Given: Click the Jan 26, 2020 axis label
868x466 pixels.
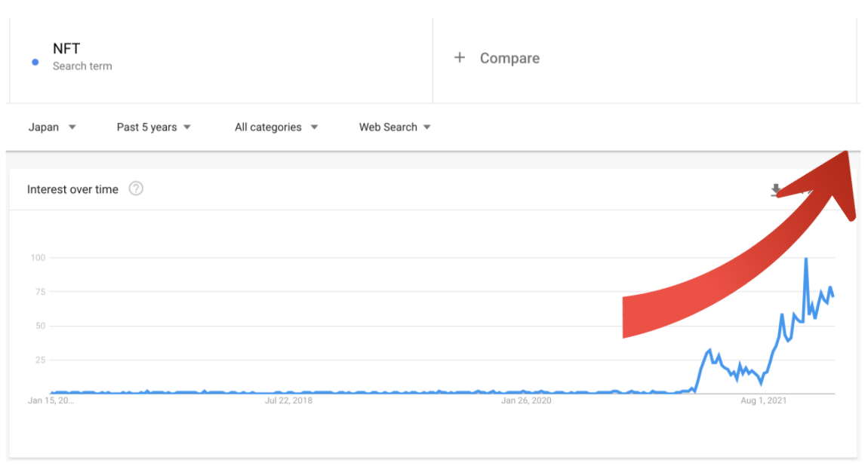Looking at the screenshot, I should (526, 400).
